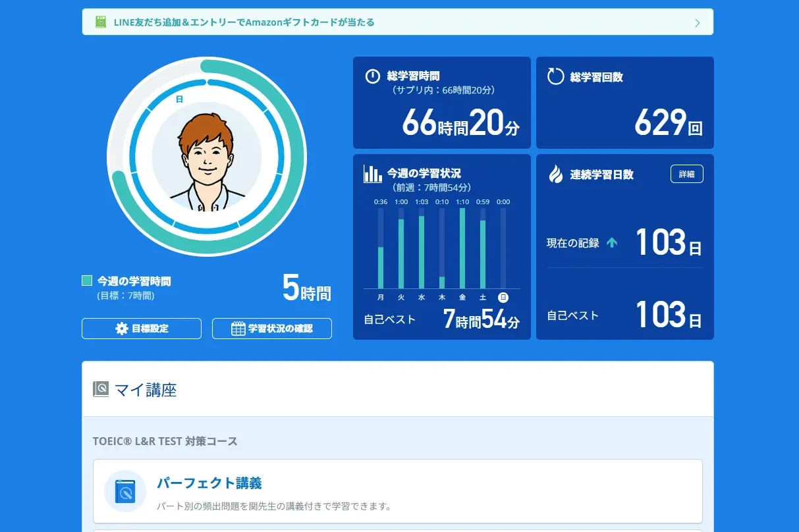Click the 日 label on the progress ring
This screenshot has width=799, height=532.
179,99
